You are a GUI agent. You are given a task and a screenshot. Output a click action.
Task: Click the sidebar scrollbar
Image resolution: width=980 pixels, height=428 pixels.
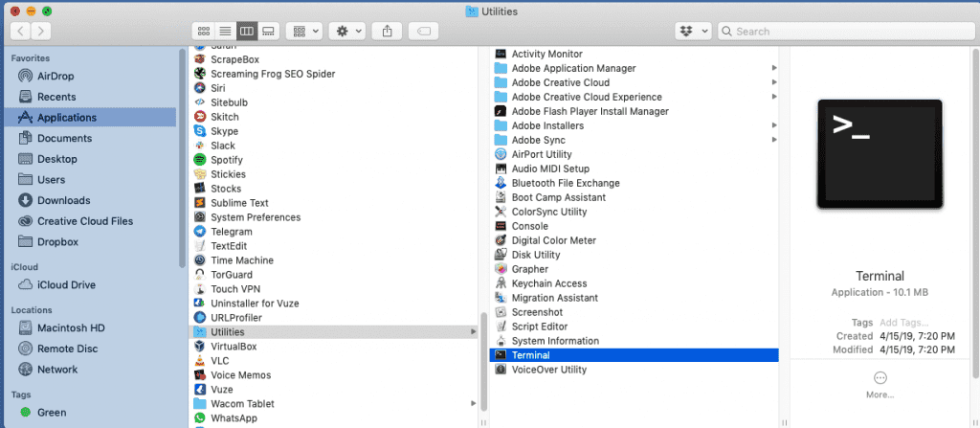tap(182, 158)
